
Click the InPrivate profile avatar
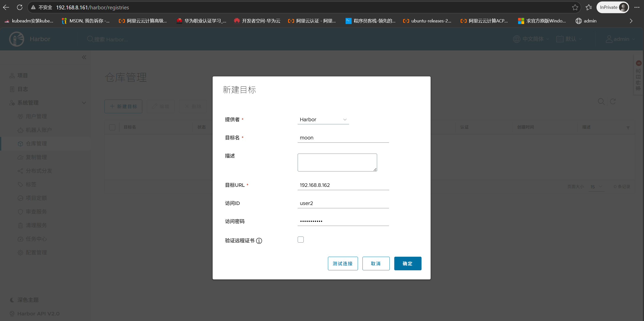click(623, 7)
